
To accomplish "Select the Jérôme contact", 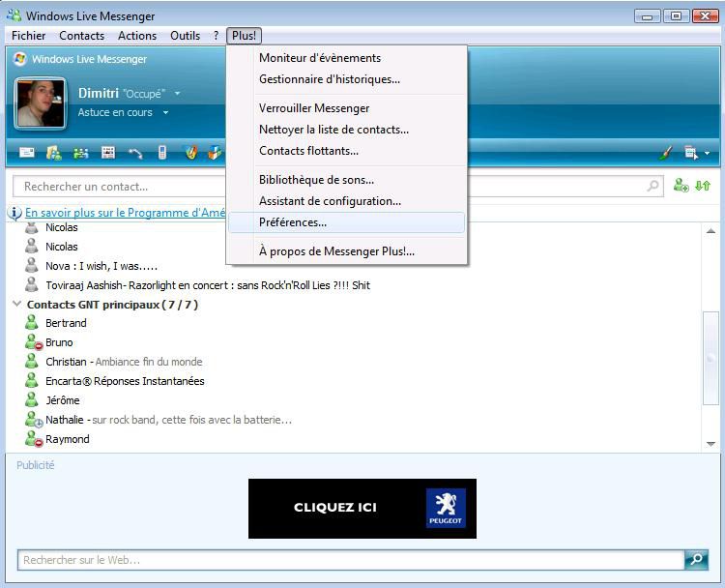I will pos(63,400).
